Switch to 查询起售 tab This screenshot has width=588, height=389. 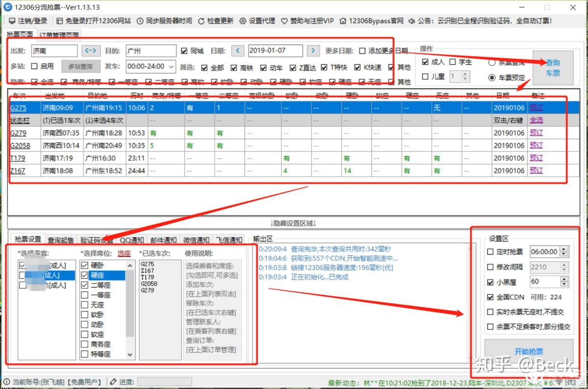click(61, 240)
